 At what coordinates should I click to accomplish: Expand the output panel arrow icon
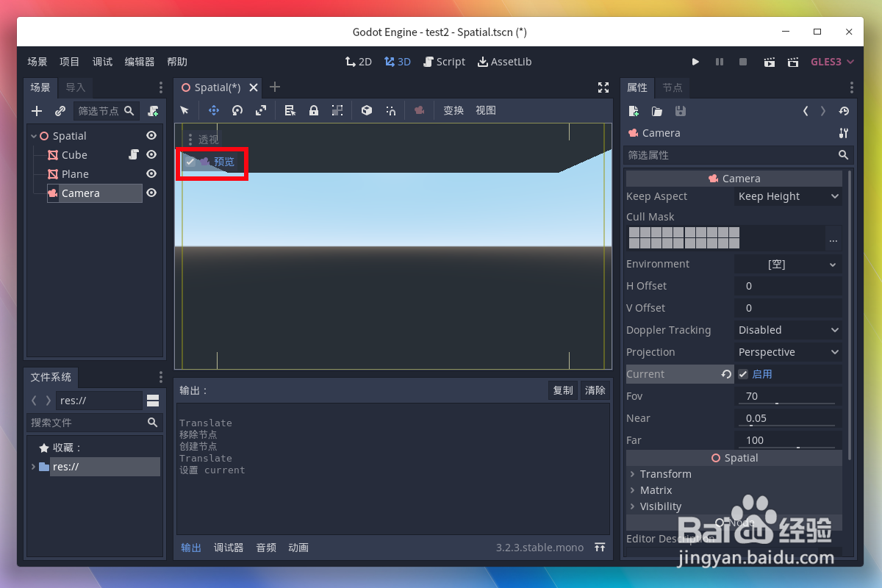pos(600,548)
